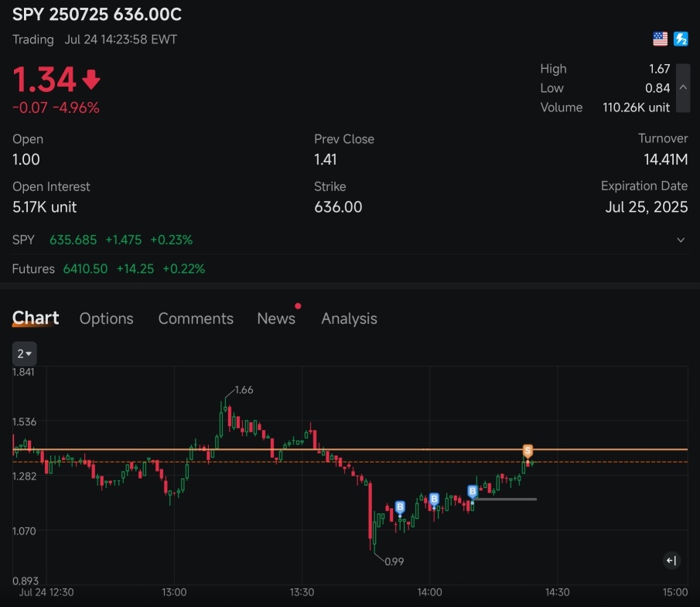Click the Strike value 636.00
The width and height of the screenshot is (700, 607).
(338, 207)
